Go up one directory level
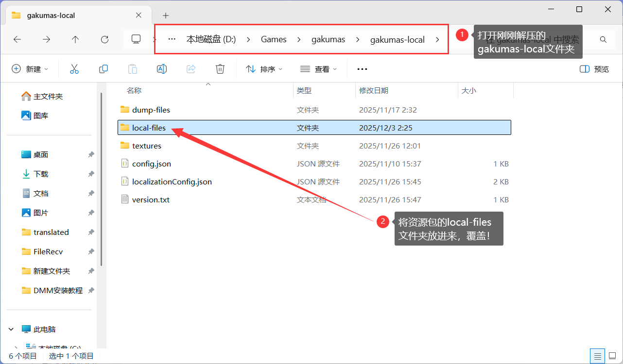Image resolution: width=623 pixels, height=364 pixels. tap(75, 40)
